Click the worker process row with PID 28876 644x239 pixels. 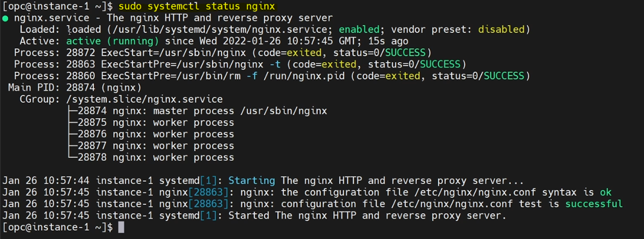(156, 135)
